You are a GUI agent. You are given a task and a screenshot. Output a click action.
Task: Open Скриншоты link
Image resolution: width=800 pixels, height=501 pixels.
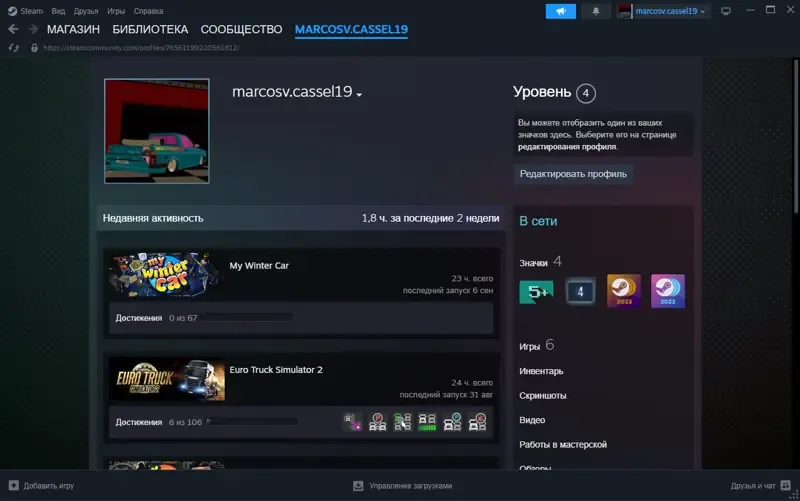(x=543, y=395)
